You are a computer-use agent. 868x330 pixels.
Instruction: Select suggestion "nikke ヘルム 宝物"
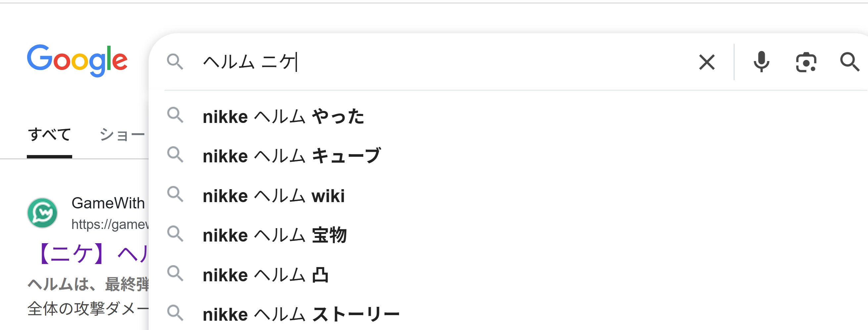click(x=275, y=235)
